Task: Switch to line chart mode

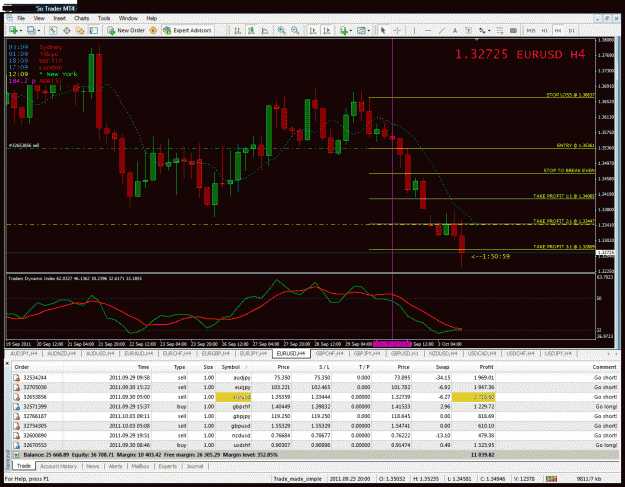Action: coord(265,31)
